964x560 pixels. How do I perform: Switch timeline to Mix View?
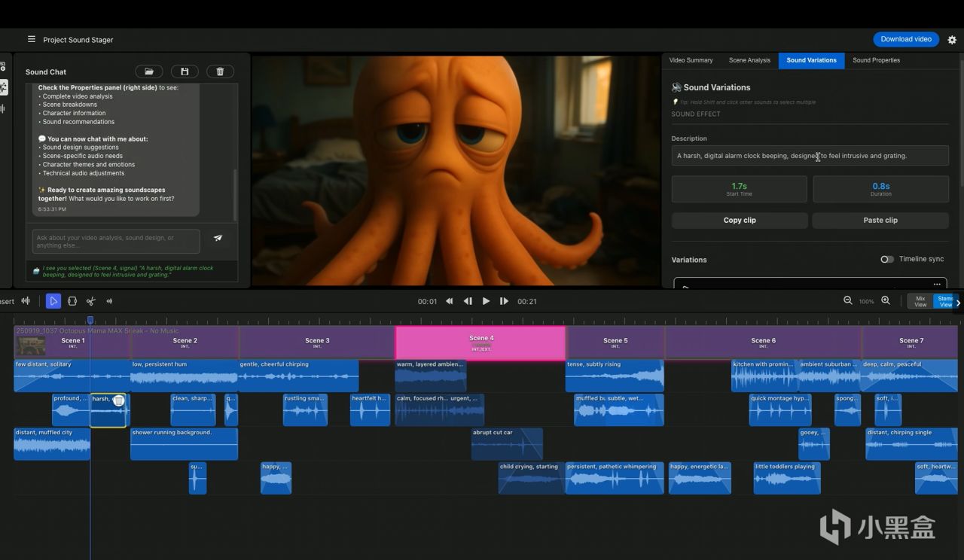[x=920, y=301]
